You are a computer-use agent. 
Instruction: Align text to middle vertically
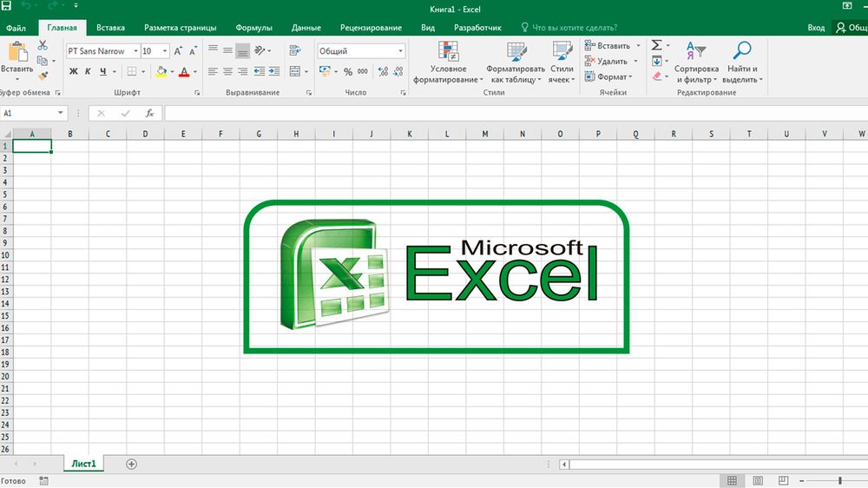click(x=227, y=50)
